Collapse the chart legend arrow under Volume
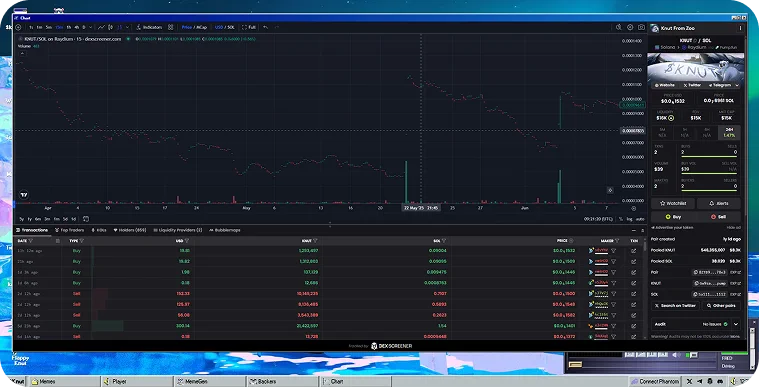759x387 pixels. pos(21,53)
